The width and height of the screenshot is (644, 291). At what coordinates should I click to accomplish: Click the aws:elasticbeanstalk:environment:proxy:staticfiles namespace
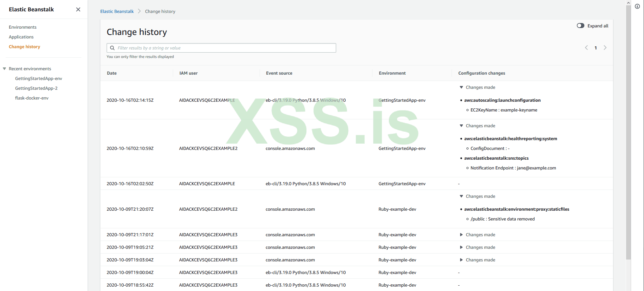pyautogui.click(x=517, y=209)
